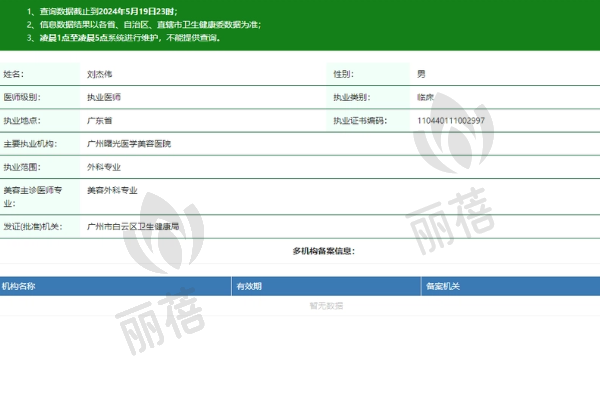Click the 多机构备案信息 heading

click(324, 251)
